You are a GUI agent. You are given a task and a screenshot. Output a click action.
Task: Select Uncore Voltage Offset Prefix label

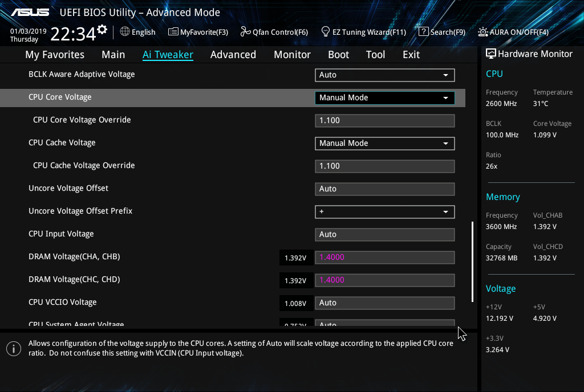coord(80,211)
